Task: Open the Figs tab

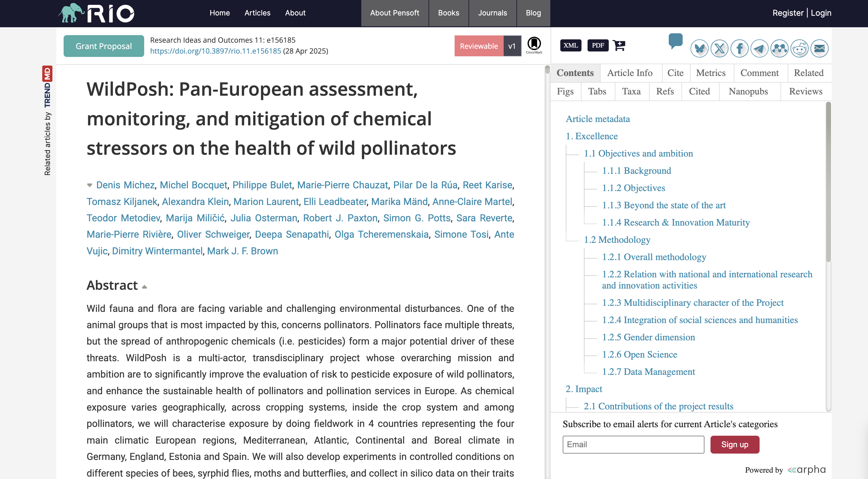Action: pyautogui.click(x=565, y=91)
